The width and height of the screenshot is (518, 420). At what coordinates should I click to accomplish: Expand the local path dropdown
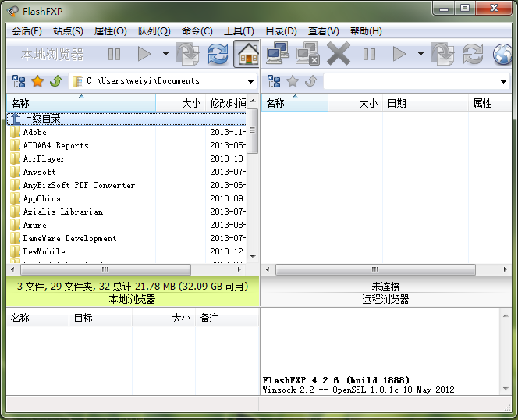(250, 81)
